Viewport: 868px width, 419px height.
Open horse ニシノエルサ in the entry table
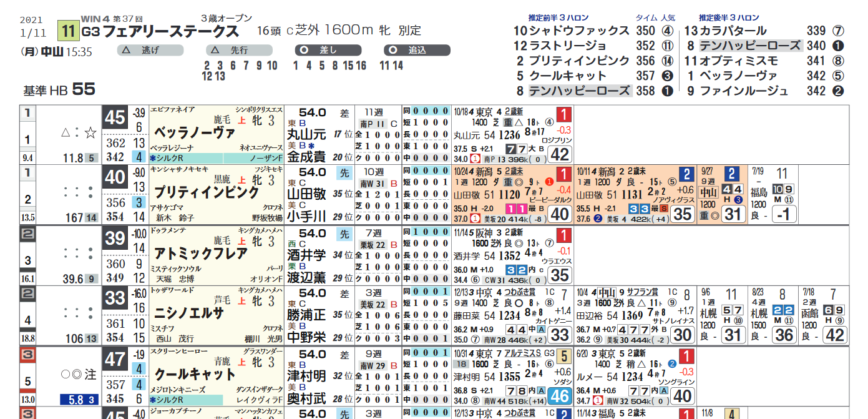pyautogui.click(x=189, y=313)
